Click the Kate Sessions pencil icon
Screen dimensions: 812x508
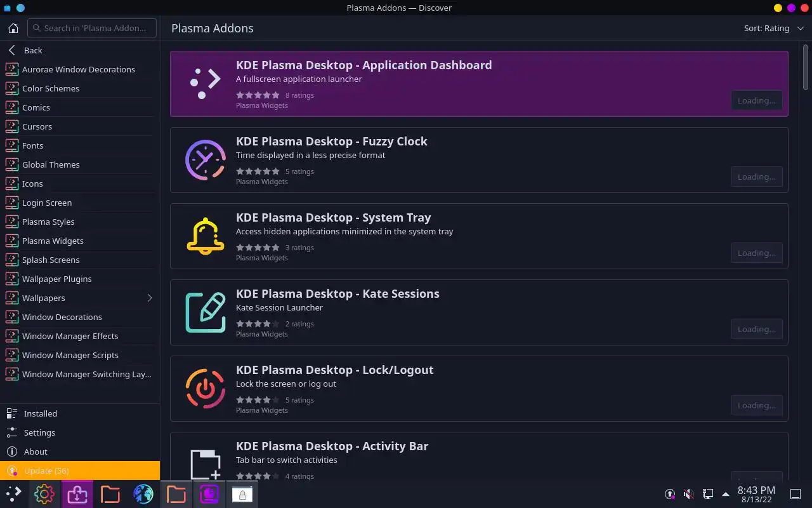205,312
